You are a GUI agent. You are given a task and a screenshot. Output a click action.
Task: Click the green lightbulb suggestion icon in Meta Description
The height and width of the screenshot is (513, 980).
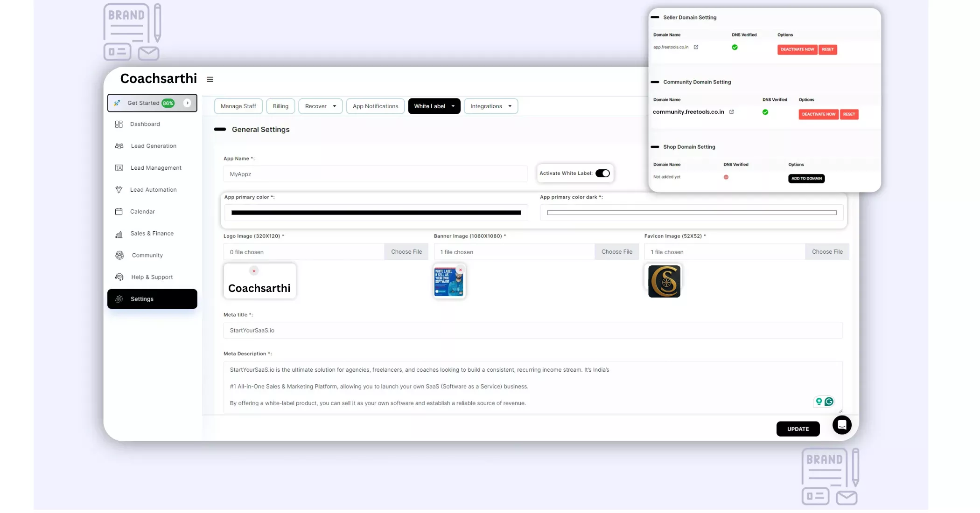[x=819, y=402]
